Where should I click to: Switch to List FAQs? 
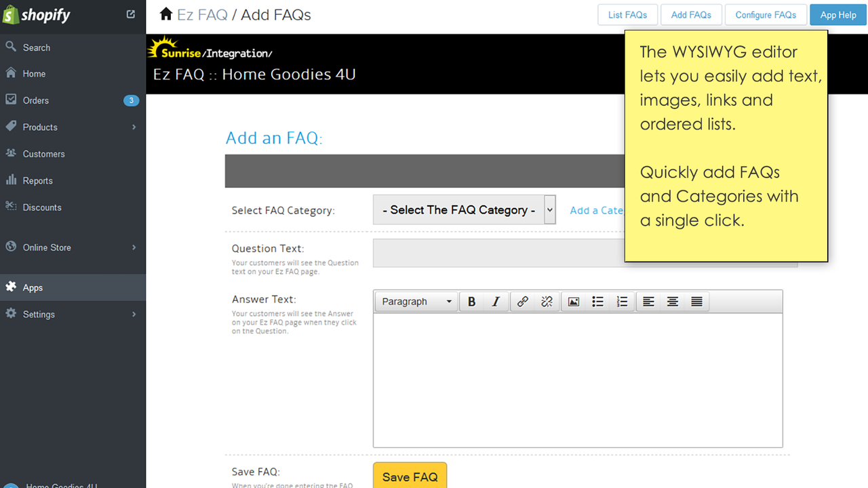[x=627, y=14]
